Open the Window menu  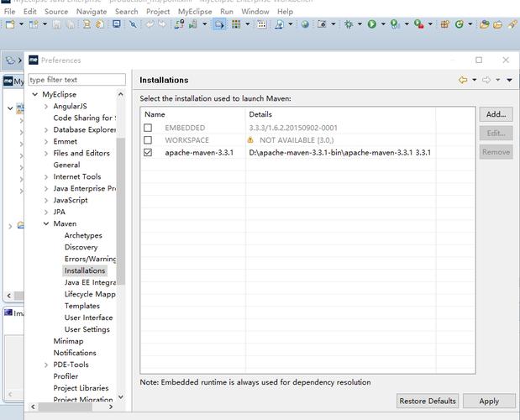point(255,12)
